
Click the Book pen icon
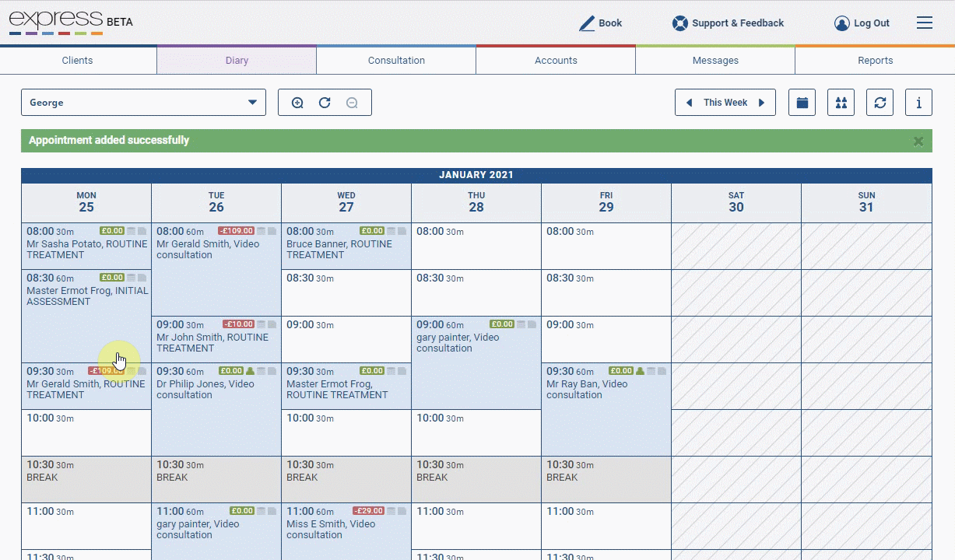click(587, 23)
